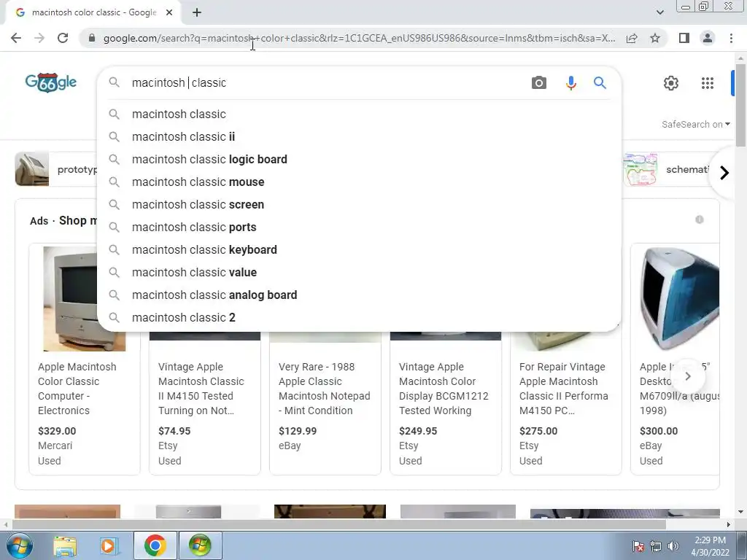Screen dimensions: 747x560
Task: Click network icon in system tray
Action: tap(656, 546)
